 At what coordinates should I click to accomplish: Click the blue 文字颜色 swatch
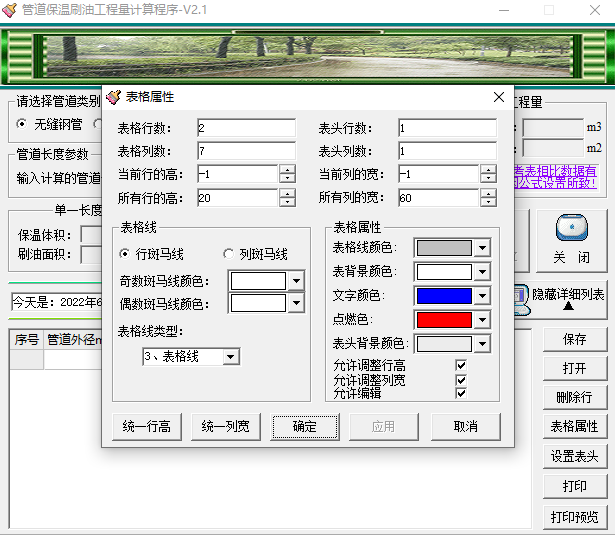point(444,296)
